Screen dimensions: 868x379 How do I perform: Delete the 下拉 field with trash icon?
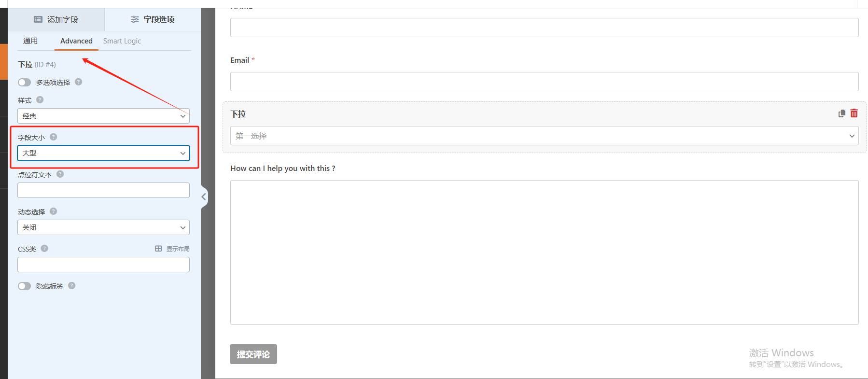pos(854,113)
